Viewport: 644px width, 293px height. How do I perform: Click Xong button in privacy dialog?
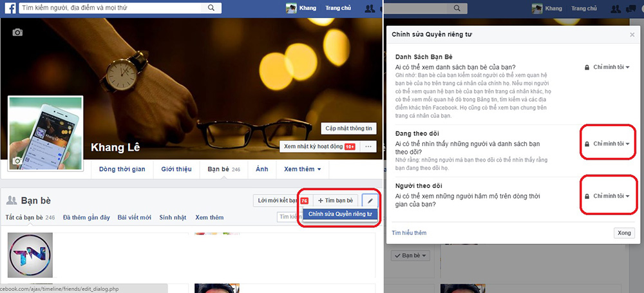click(624, 233)
